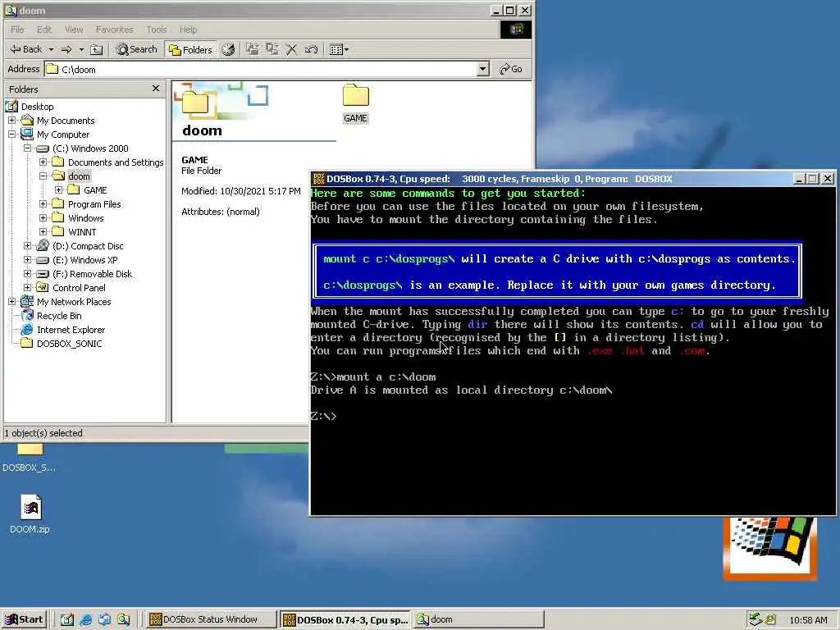Select DOSBOX_SONIC folder in tree
This screenshot has width=840, height=630.
click(x=69, y=344)
